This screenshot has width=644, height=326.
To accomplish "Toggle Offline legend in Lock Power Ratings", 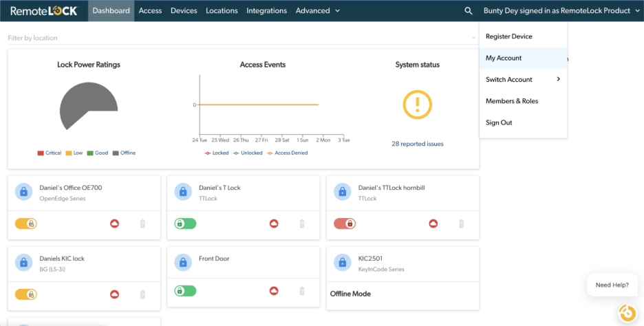I will click(124, 153).
